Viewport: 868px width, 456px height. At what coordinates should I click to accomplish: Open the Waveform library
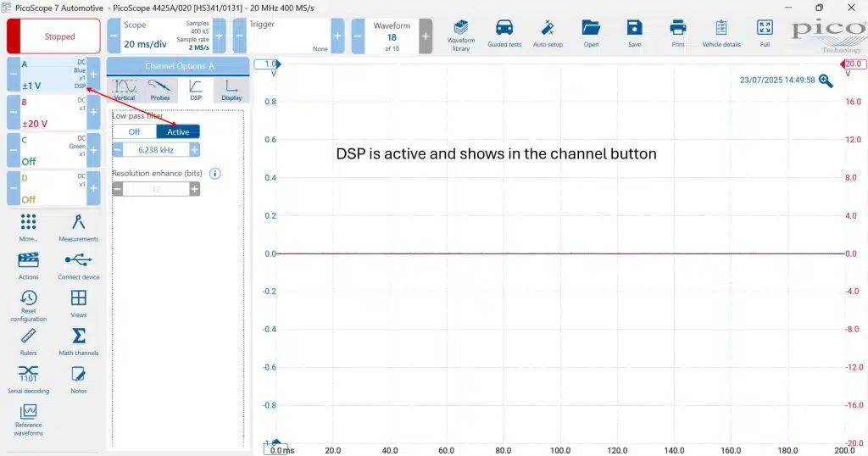[460, 35]
